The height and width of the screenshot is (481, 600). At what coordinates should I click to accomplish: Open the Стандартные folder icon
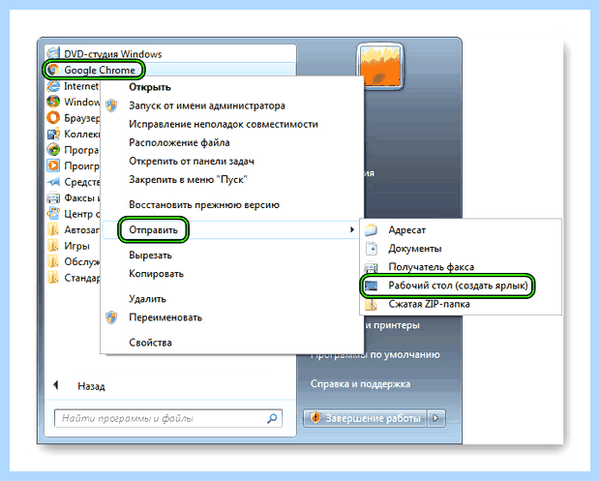coord(53,277)
